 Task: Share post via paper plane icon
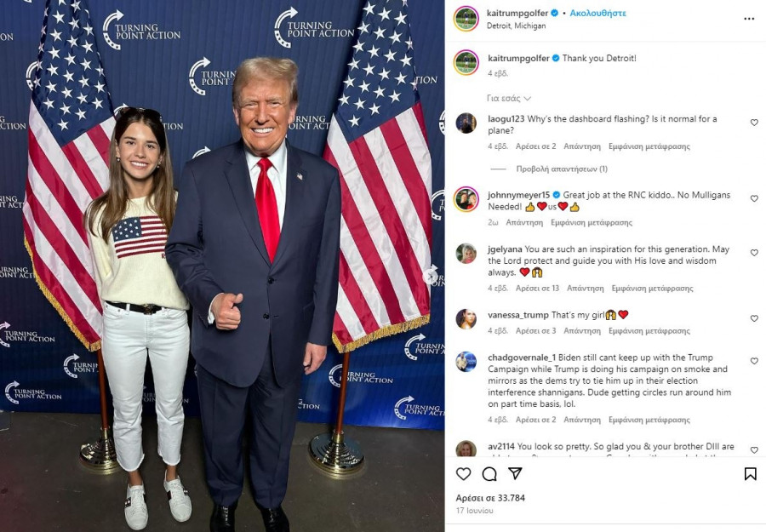point(515,473)
